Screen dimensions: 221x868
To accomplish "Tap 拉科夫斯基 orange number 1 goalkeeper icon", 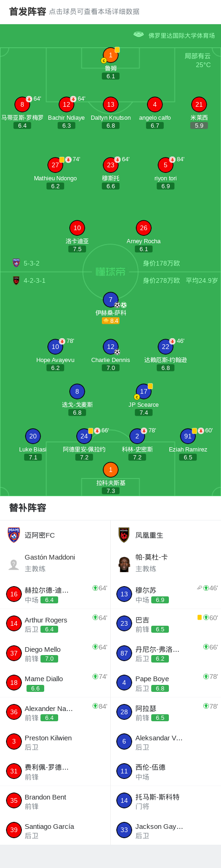I will [111, 470].
